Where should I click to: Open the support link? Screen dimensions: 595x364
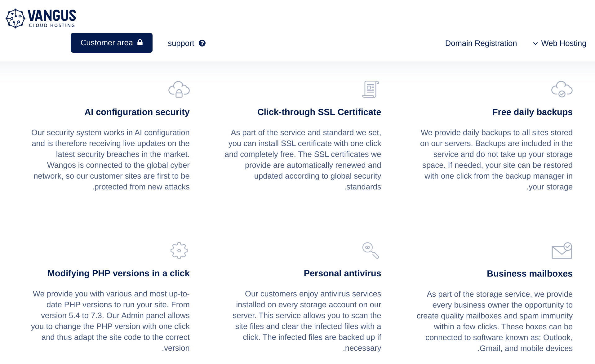(x=186, y=43)
